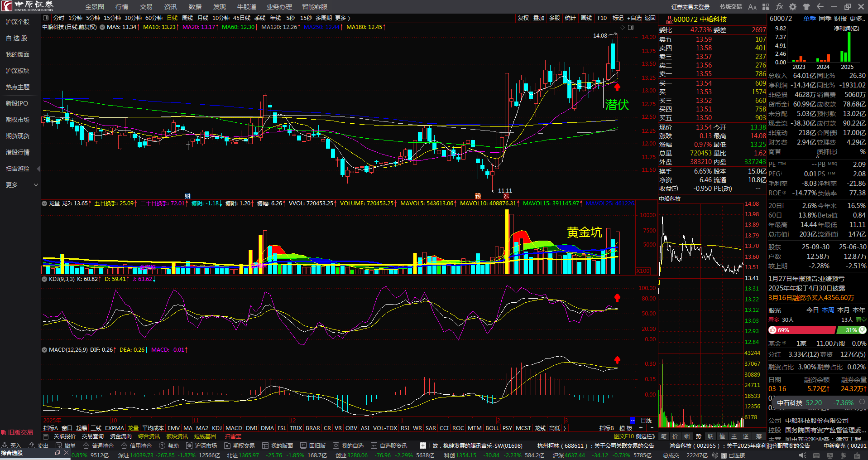This screenshot has height=460, width=868.
Task: Open the 扫雷宝 link
Action: point(233,436)
